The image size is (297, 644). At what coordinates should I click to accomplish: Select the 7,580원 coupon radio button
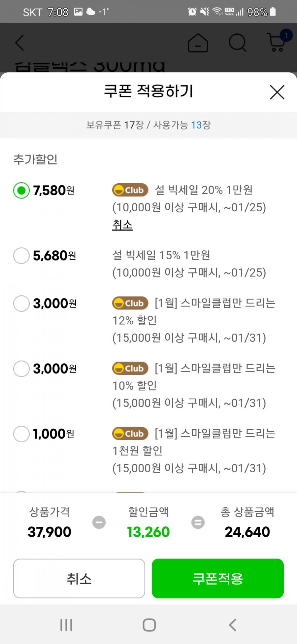pyautogui.click(x=21, y=190)
